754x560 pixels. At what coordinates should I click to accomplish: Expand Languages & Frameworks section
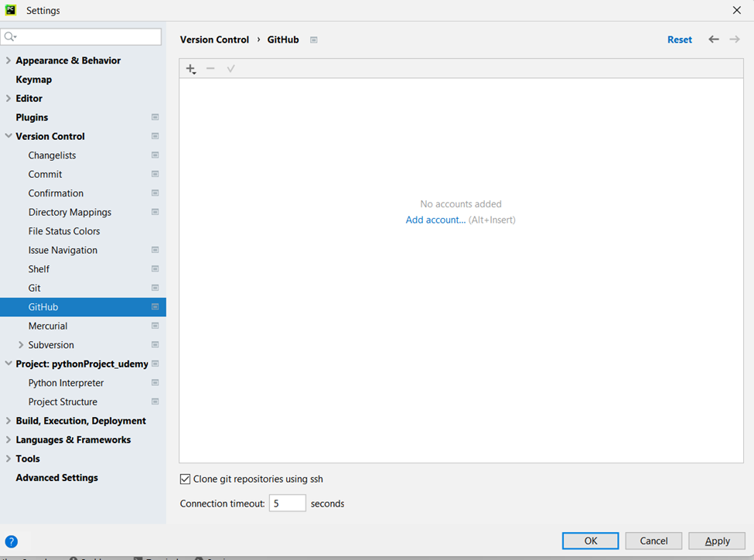(9, 440)
